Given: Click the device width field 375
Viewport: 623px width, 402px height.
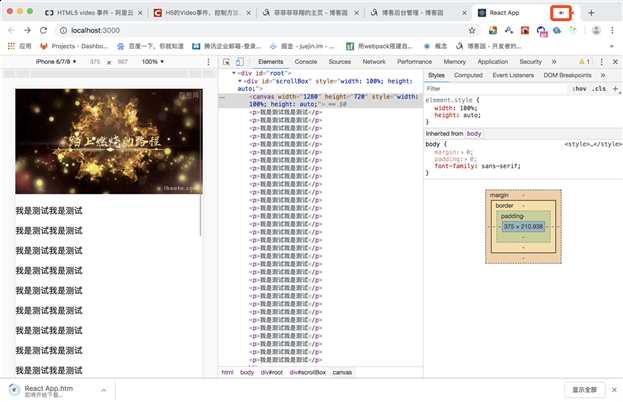Looking at the screenshot, I should pyautogui.click(x=95, y=62).
